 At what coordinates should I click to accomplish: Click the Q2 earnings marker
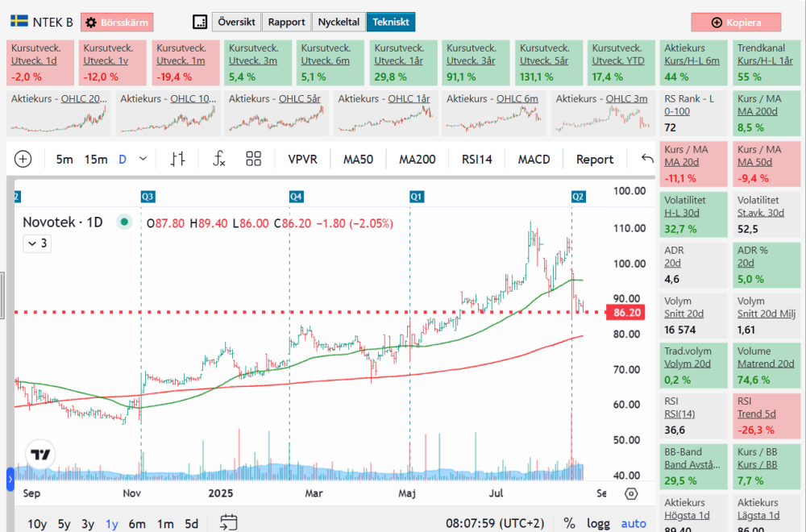coord(578,197)
